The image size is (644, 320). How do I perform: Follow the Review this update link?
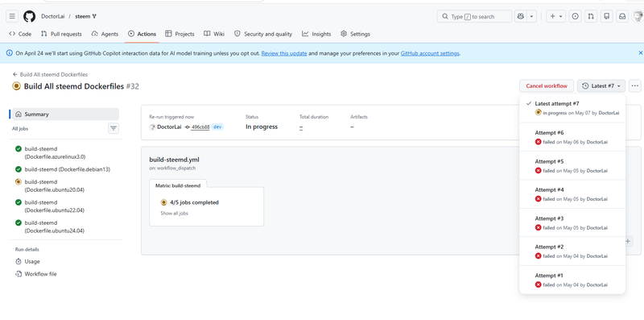tap(284, 53)
